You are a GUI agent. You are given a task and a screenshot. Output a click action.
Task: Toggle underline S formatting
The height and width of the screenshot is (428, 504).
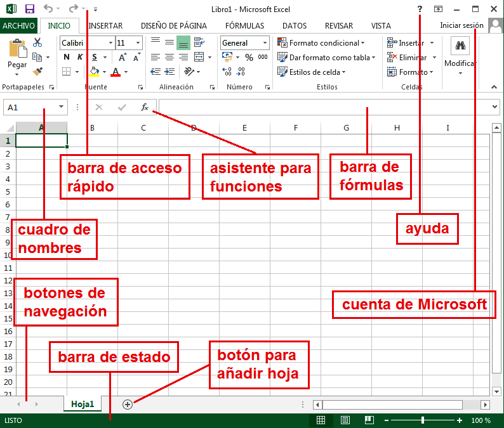click(x=95, y=57)
